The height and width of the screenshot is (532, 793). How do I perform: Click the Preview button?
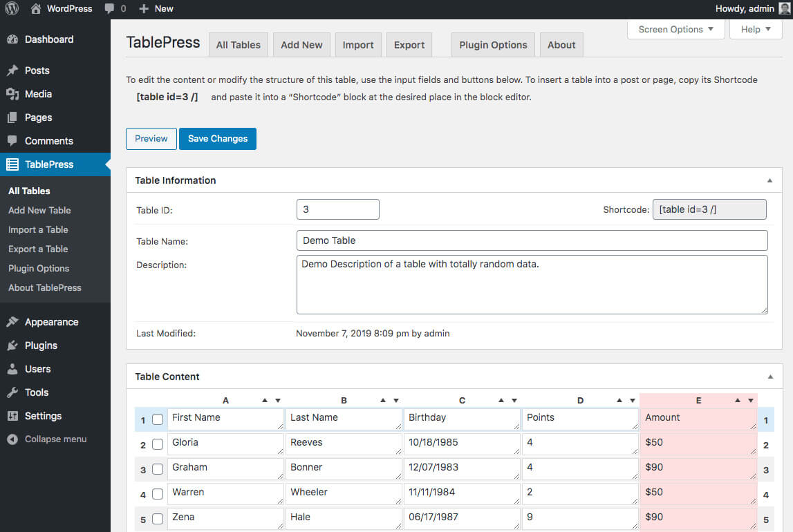tap(151, 138)
